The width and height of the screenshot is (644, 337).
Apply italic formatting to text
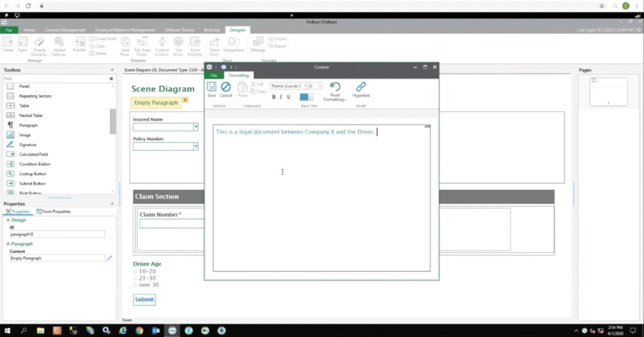pyautogui.click(x=281, y=97)
